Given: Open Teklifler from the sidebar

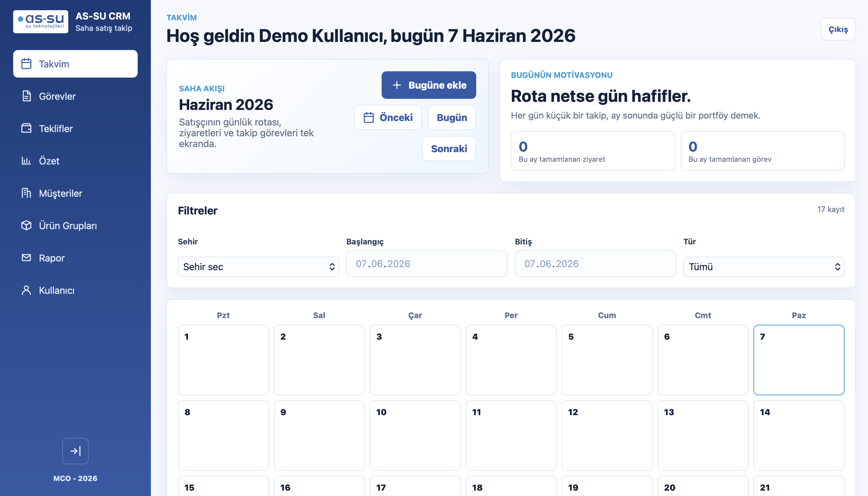Looking at the screenshot, I should [x=75, y=128].
